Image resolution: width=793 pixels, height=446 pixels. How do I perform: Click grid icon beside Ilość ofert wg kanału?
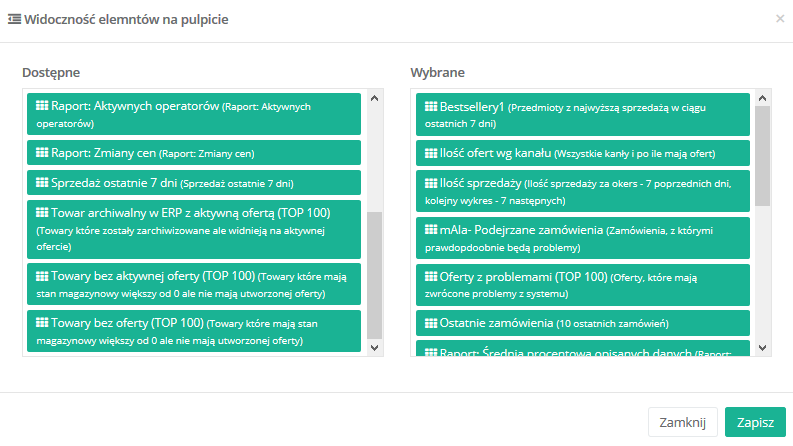point(431,153)
